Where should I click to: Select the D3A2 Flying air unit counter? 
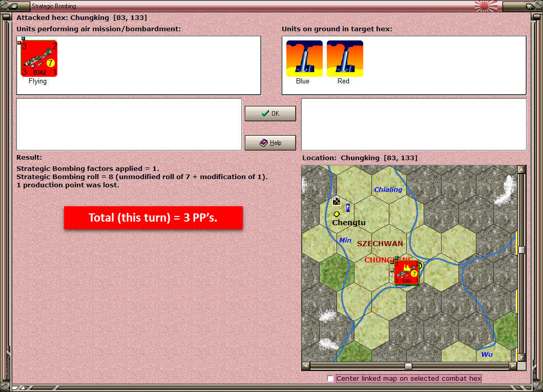39,58
